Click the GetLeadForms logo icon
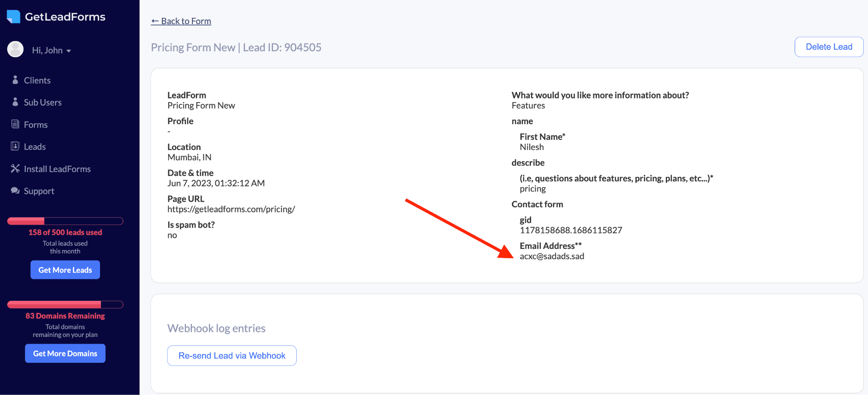Image resolution: width=868 pixels, height=395 pixels. tap(13, 16)
